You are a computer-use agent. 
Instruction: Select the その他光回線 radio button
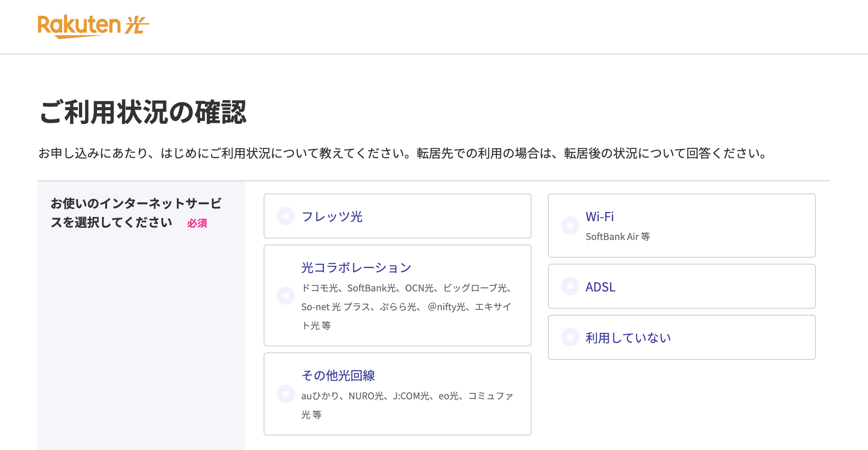point(286,394)
